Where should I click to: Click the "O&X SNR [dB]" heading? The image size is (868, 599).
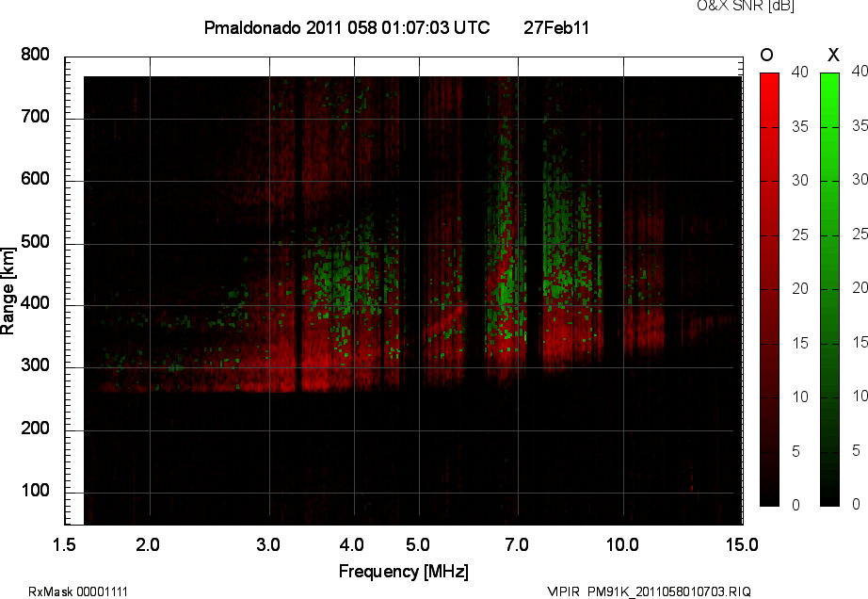pos(746,6)
